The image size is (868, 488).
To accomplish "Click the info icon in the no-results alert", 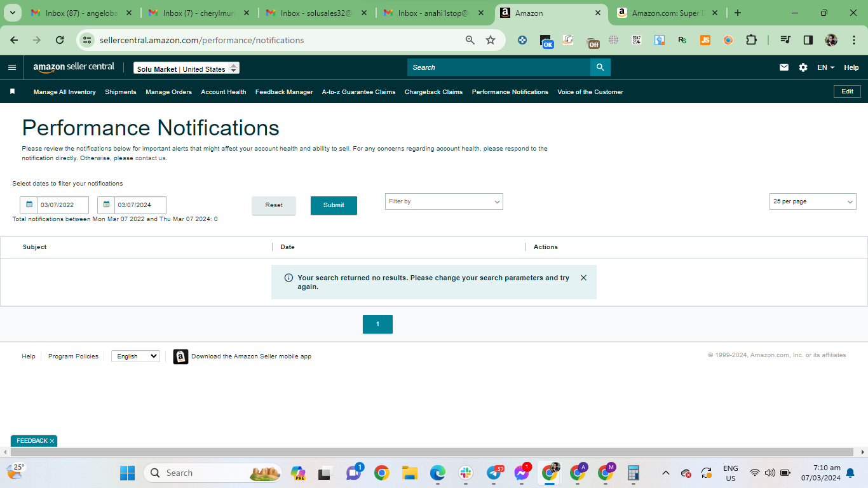I will 288,278.
